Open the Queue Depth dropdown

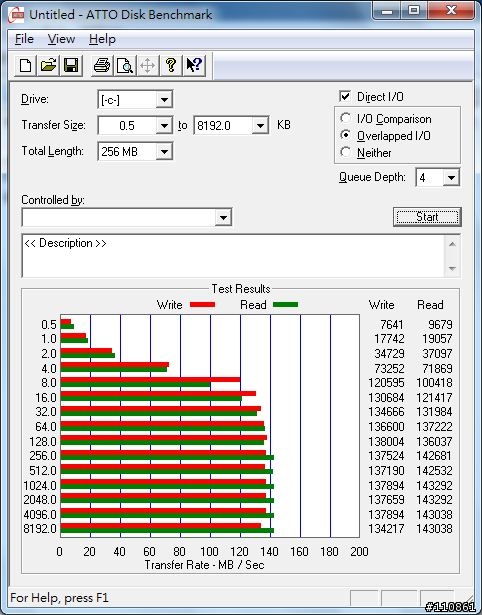tap(451, 178)
